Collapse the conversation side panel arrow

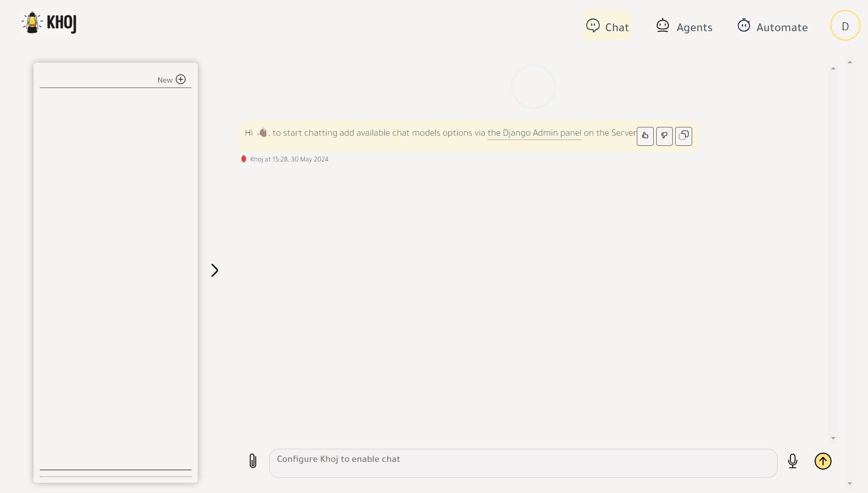pyautogui.click(x=215, y=270)
